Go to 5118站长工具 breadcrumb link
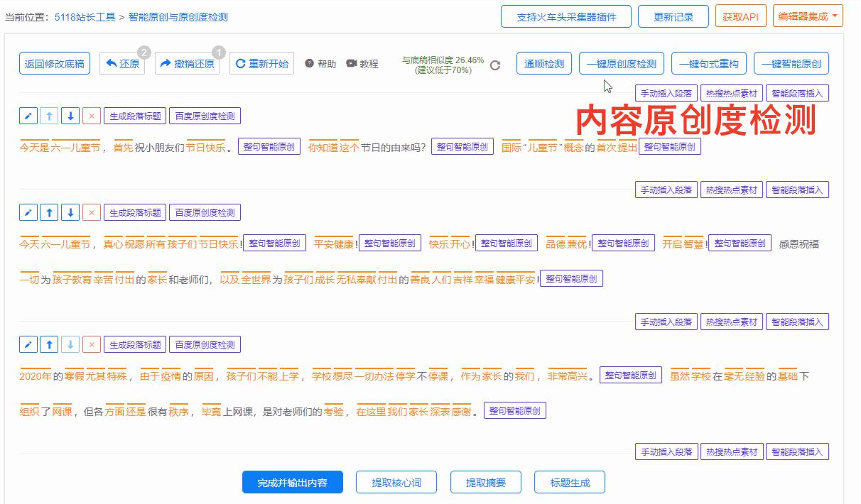This screenshot has width=861, height=504. [x=85, y=17]
